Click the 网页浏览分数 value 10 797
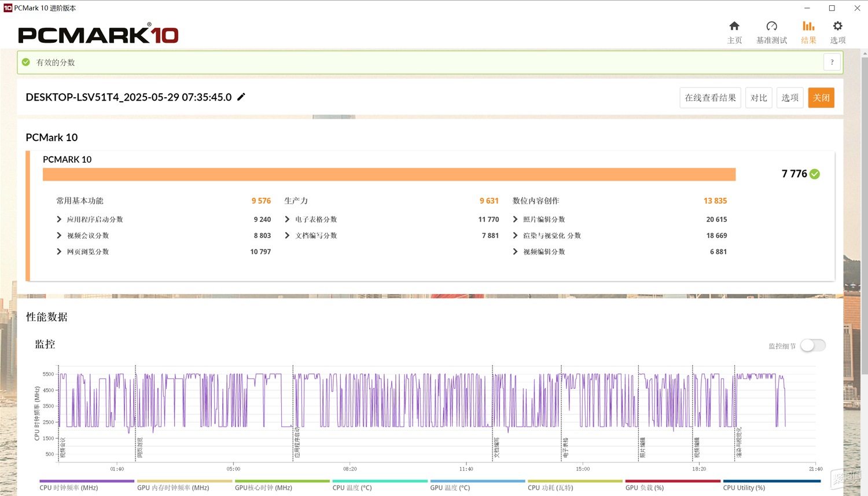 pyautogui.click(x=260, y=252)
